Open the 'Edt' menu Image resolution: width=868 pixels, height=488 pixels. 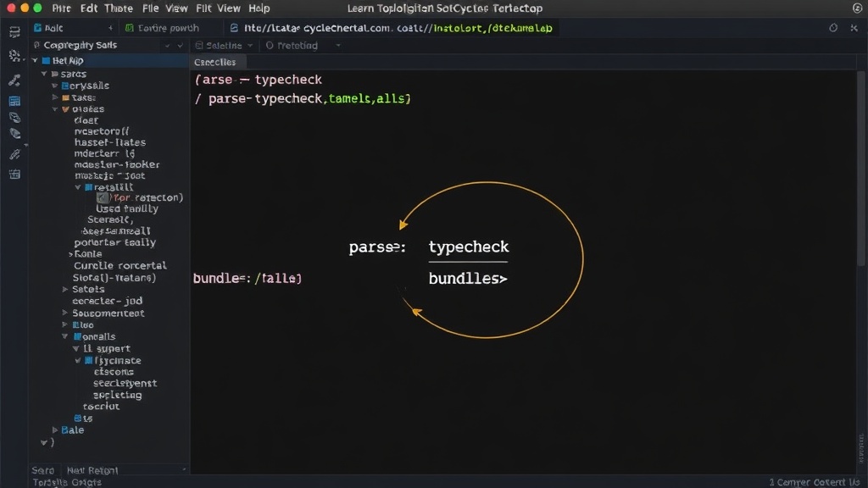coord(88,8)
